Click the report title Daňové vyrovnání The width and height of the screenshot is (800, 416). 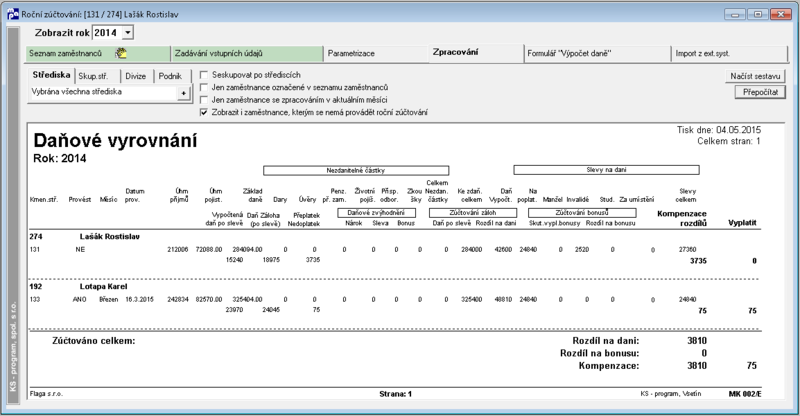[115, 140]
